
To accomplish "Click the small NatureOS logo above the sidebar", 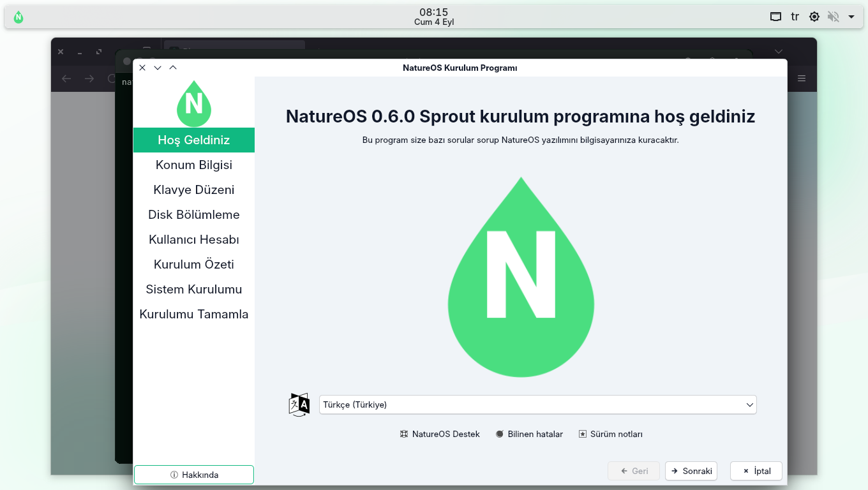I will pyautogui.click(x=194, y=103).
